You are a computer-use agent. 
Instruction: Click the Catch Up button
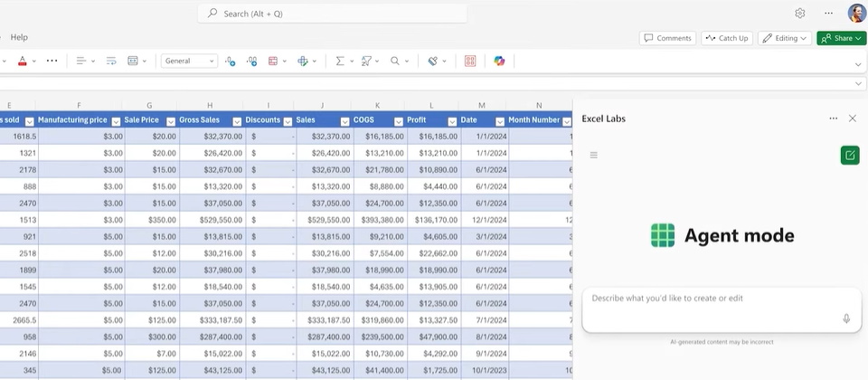pos(726,38)
